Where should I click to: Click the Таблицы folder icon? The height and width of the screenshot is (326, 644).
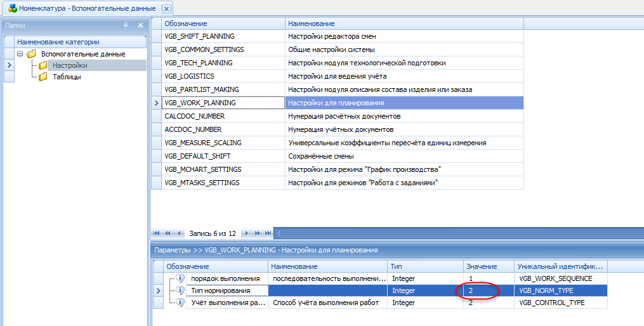click(43, 77)
